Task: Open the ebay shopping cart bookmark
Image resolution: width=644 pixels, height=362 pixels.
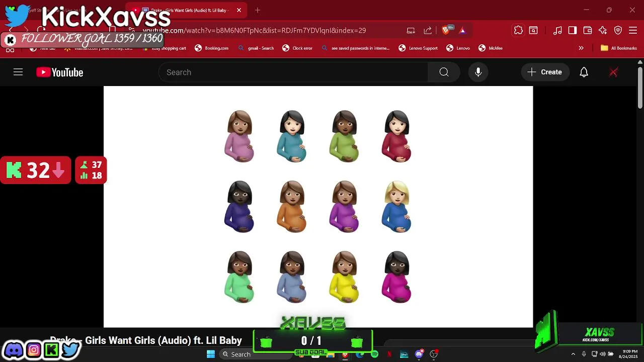Action: (x=165, y=48)
